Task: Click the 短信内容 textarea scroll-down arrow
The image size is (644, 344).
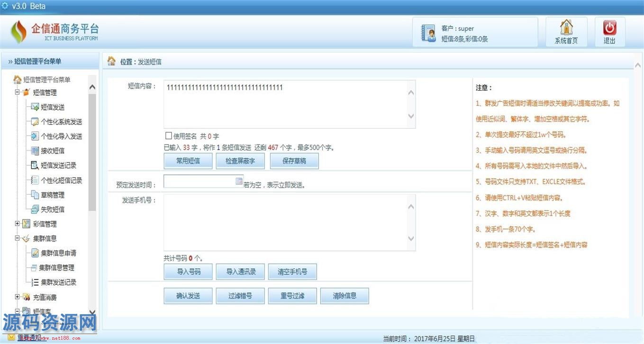Action: coord(411,116)
